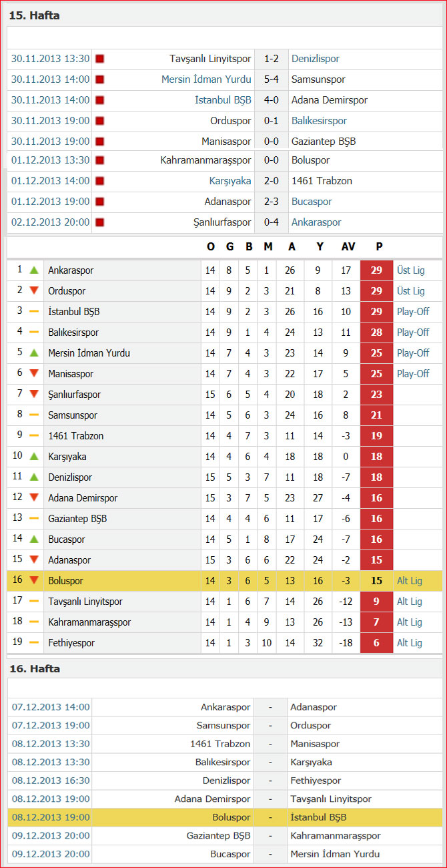Click red icon beside Tavşanlı Linyitspor match
The height and width of the screenshot is (868, 447).
100,59
